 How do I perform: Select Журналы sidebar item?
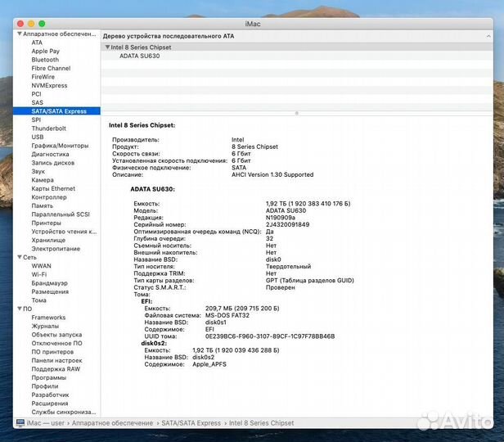[45, 326]
